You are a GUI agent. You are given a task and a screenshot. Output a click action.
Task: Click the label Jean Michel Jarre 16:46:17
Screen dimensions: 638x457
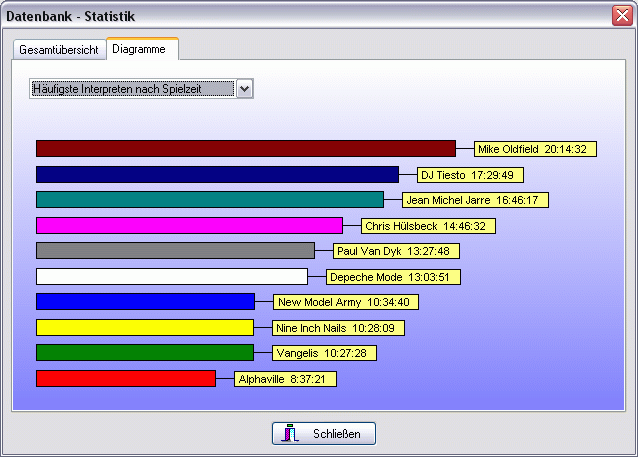coord(475,200)
